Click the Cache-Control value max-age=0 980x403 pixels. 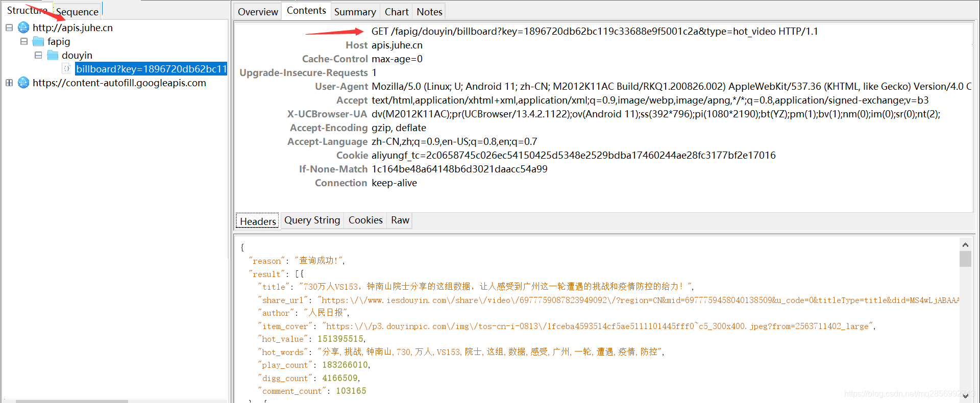[x=397, y=59]
